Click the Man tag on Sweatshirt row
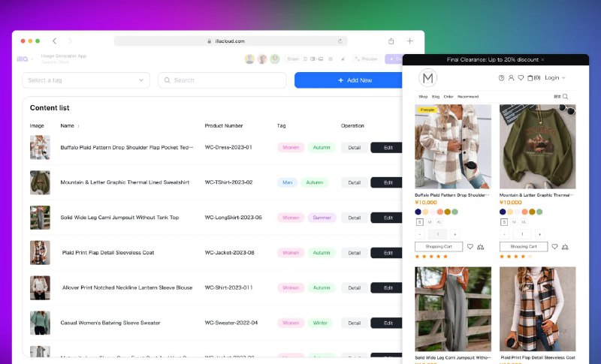The width and height of the screenshot is (601, 364). click(288, 182)
